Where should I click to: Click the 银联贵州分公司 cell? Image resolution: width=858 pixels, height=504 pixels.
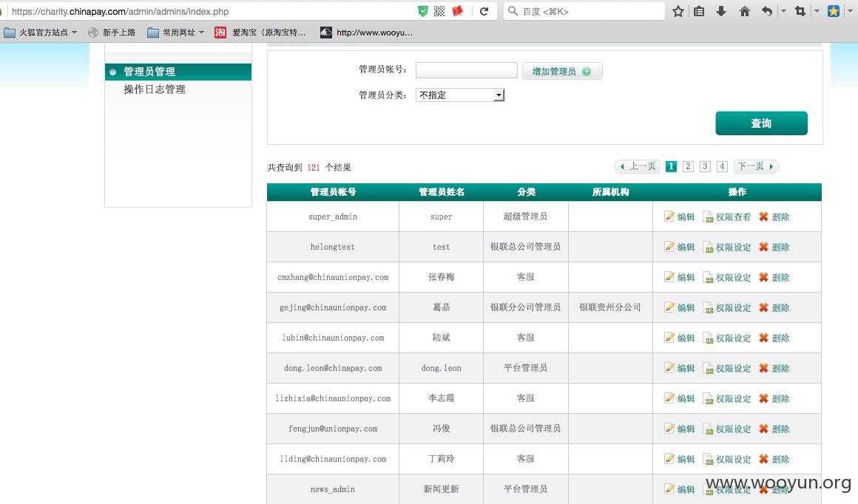610,307
